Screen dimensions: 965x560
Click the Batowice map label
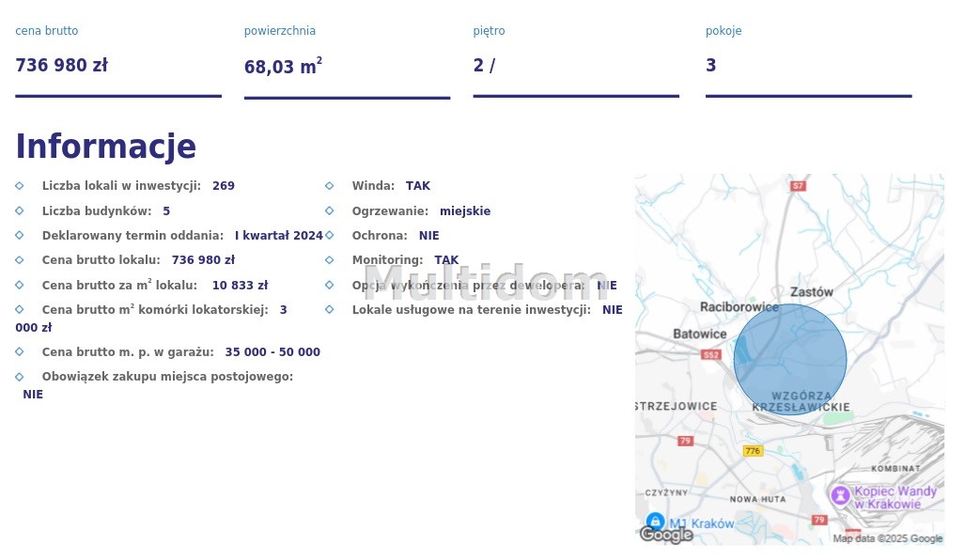(700, 334)
